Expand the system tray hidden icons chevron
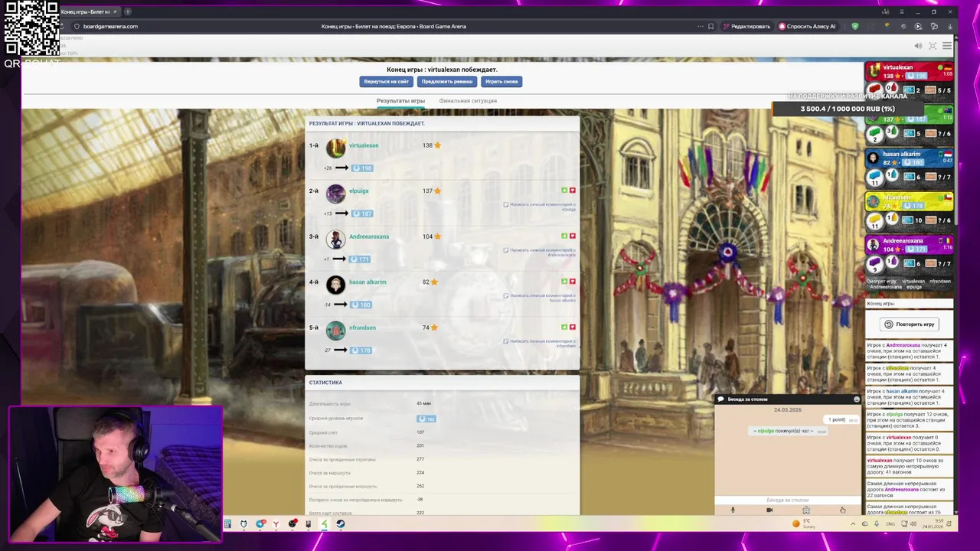Viewport: 980px width, 551px height. [x=853, y=524]
